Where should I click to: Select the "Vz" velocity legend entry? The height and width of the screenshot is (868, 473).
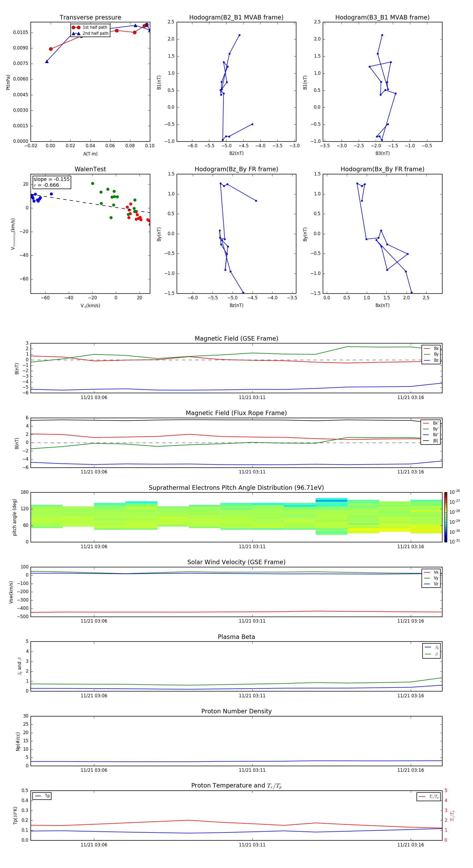coord(431,584)
